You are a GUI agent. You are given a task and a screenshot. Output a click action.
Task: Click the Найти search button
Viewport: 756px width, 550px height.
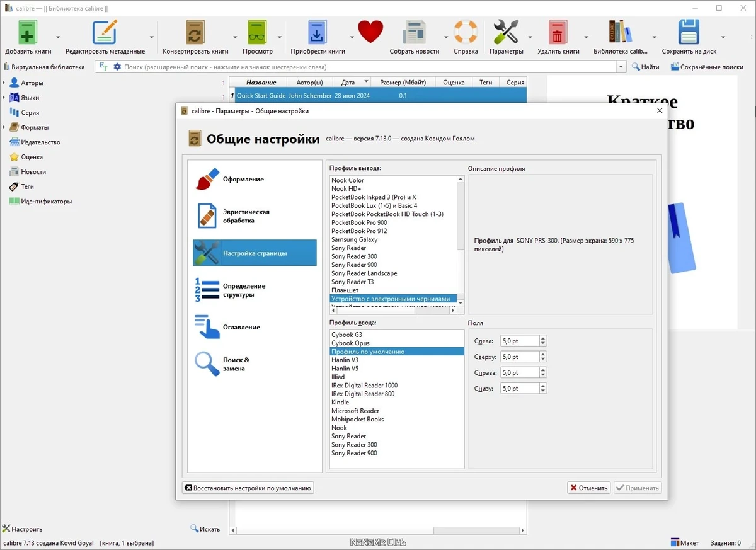click(646, 67)
